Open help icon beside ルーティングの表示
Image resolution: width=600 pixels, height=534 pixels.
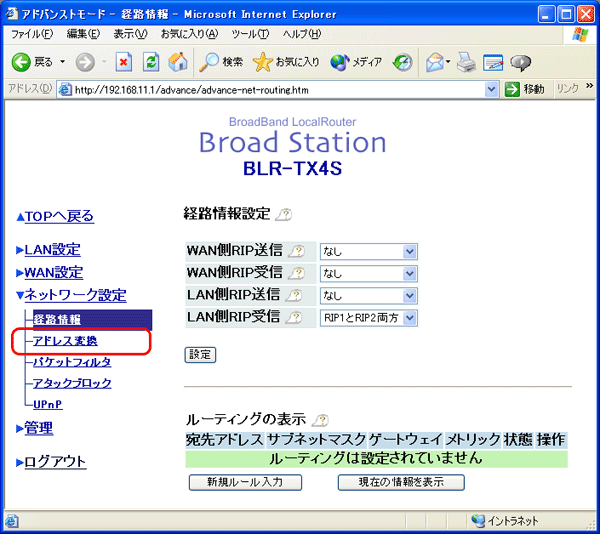click(320, 420)
